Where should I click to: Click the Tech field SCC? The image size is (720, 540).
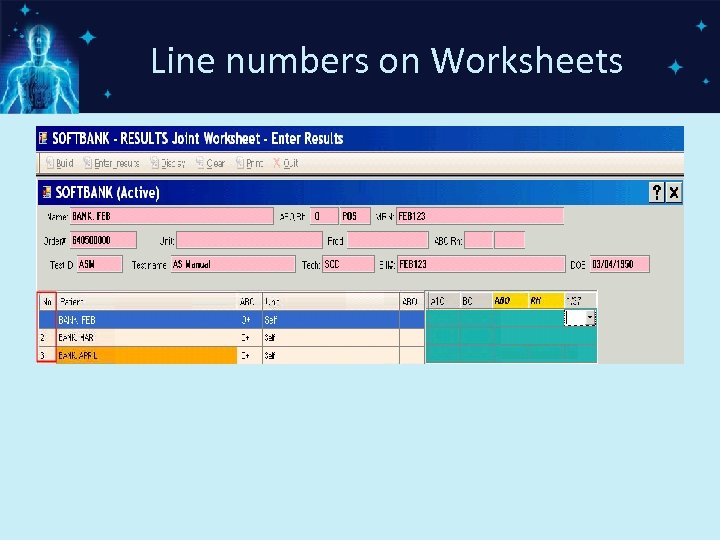coord(349,264)
